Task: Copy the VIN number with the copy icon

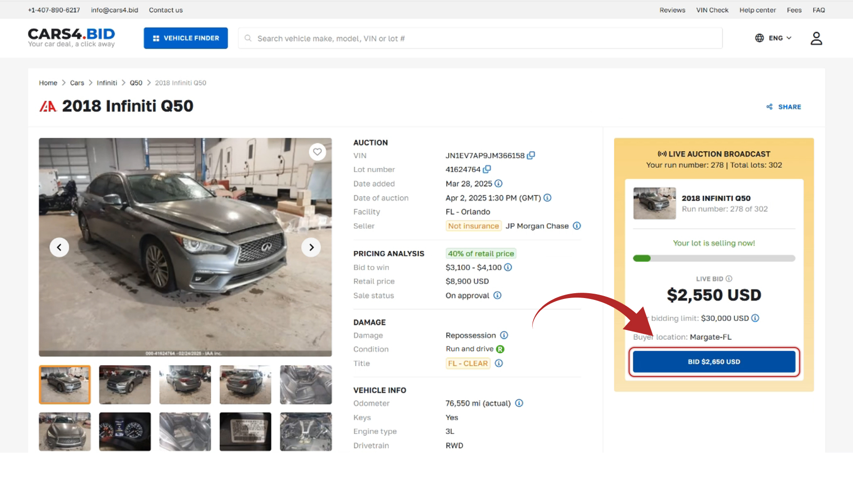Action: (x=531, y=156)
